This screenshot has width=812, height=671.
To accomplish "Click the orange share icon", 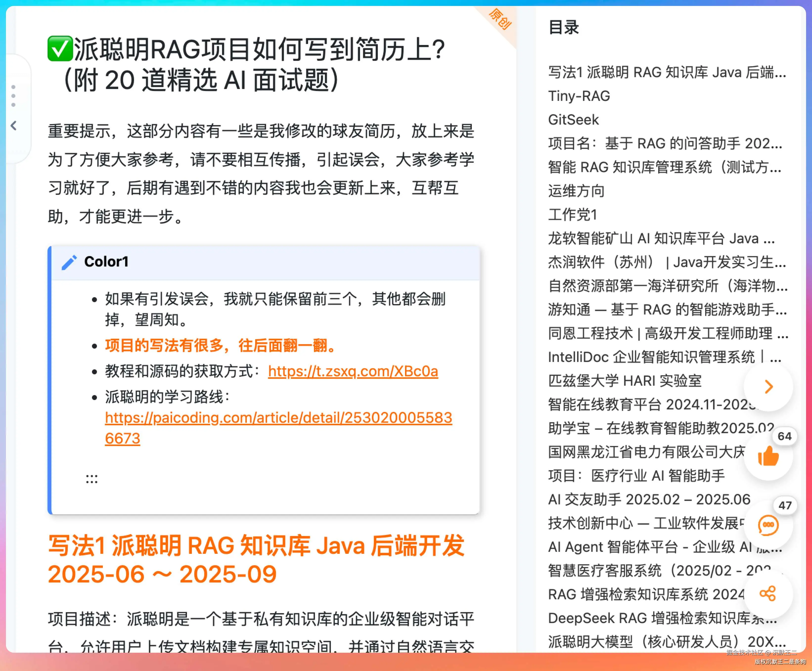I will [768, 594].
